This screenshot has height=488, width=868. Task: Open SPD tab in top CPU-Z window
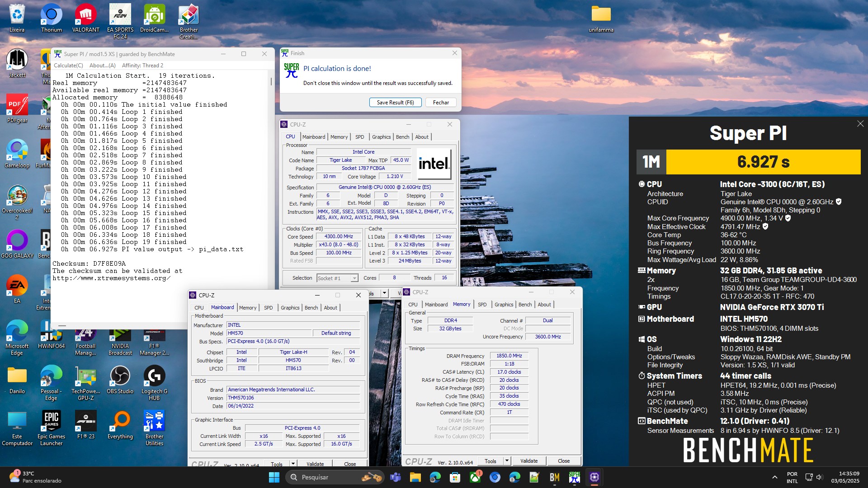(x=359, y=137)
